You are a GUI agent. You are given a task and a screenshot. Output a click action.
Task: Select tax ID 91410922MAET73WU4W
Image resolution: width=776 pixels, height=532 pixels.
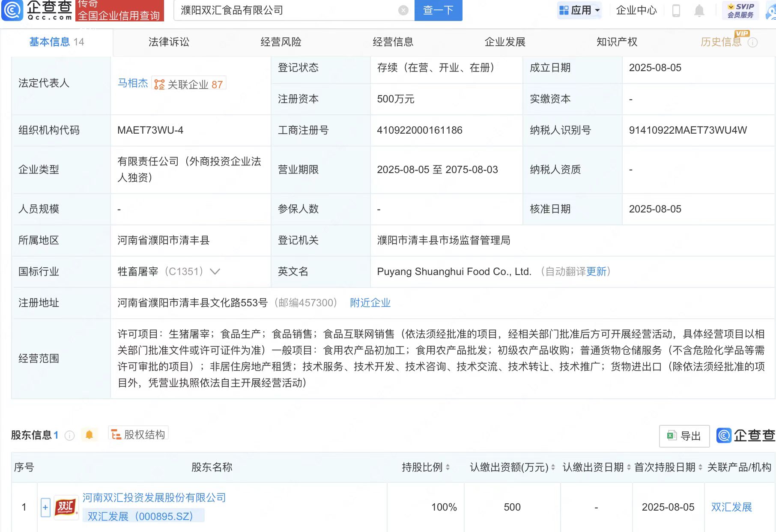pyautogui.click(x=688, y=130)
